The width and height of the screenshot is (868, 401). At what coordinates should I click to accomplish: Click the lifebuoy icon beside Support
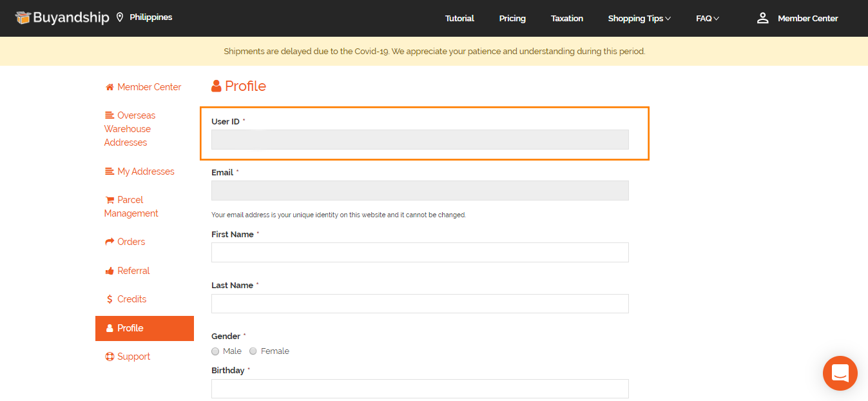click(110, 357)
